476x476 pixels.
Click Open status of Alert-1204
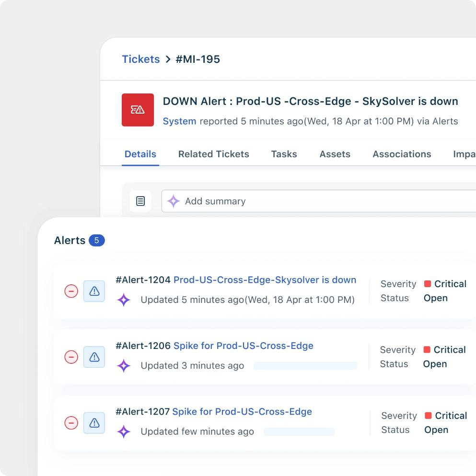436,298
